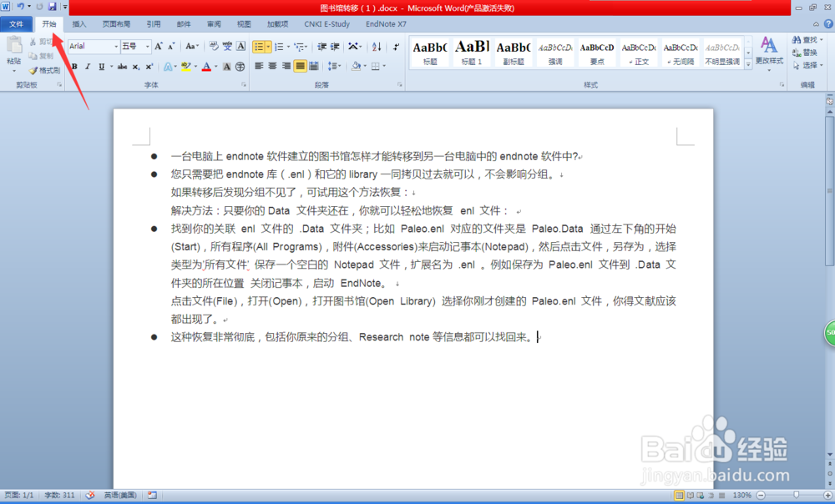This screenshot has width=835, height=504.
Task: Click the Show paragraph marks icon
Action: 396,47
